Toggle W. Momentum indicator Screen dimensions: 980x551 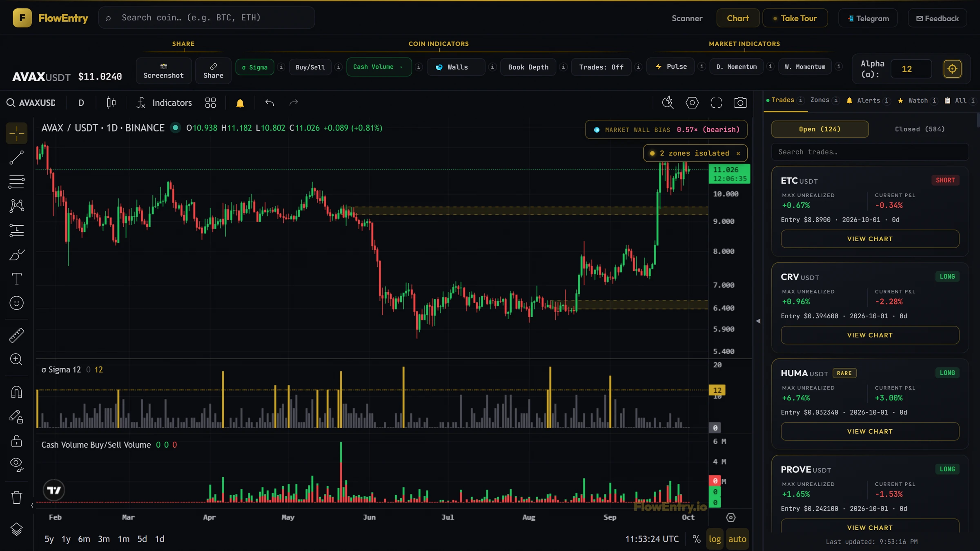pyautogui.click(x=805, y=67)
